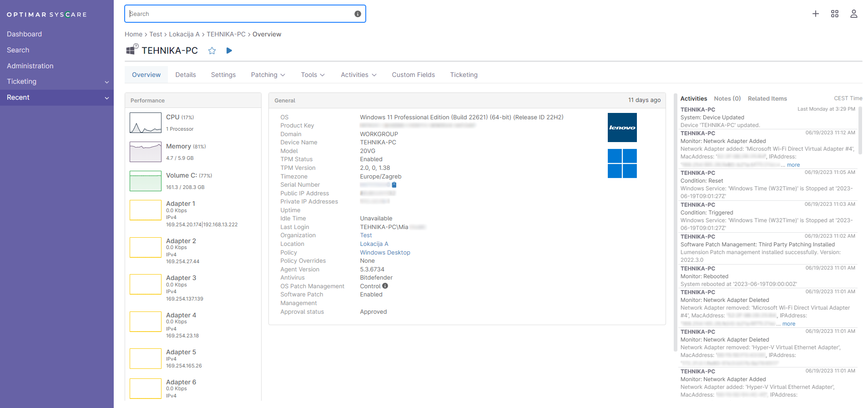Open the Adapter 2 graph
The width and height of the screenshot is (868, 408).
(x=146, y=247)
